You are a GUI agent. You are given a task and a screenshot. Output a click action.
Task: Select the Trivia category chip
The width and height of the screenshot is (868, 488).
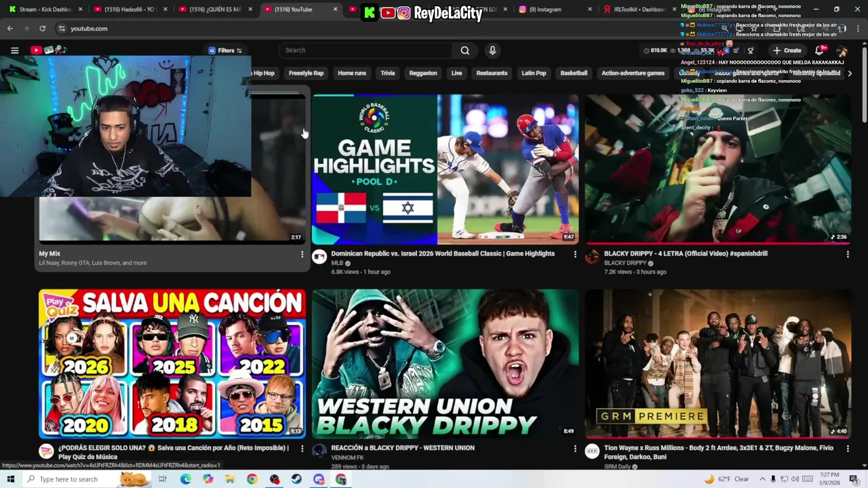click(x=387, y=73)
